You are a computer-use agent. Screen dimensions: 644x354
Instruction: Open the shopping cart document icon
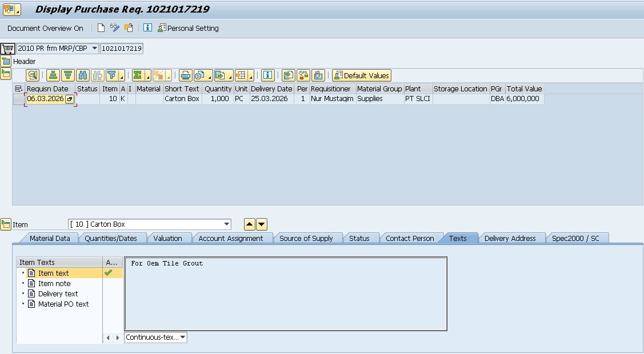(7, 49)
